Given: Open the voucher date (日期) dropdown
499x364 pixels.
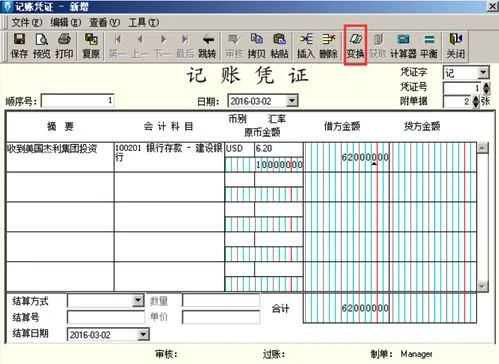Looking at the screenshot, I should [x=292, y=101].
